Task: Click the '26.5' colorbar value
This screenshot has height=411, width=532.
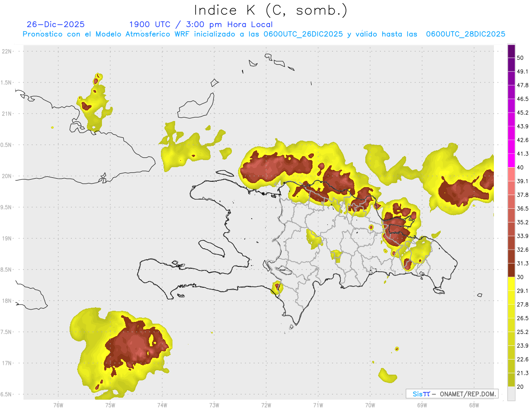Action: [x=523, y=318]
